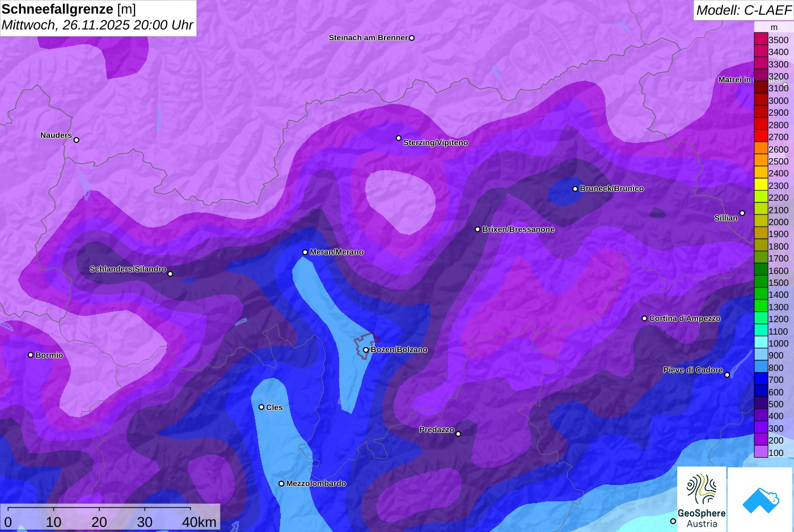
Task: Click the Nauders location dot
Action: [77, 140]
